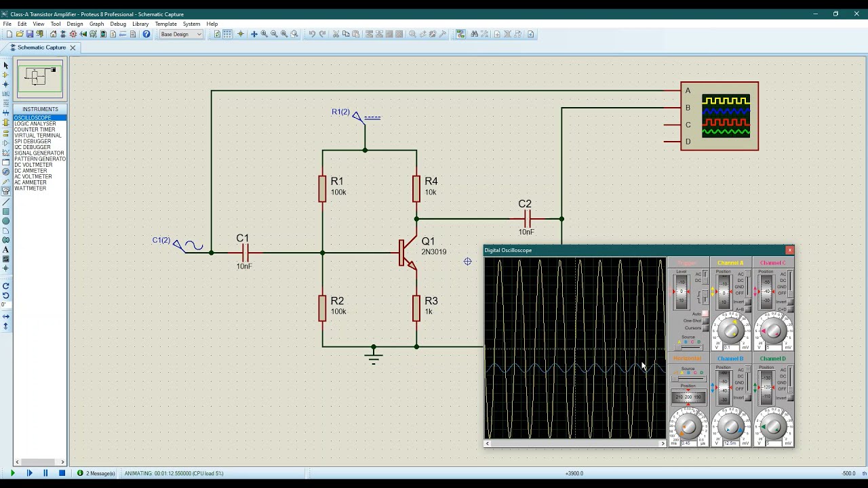Click the Pause simulation button
This screenshot has height=488, width=868.
tap(45, 473)
